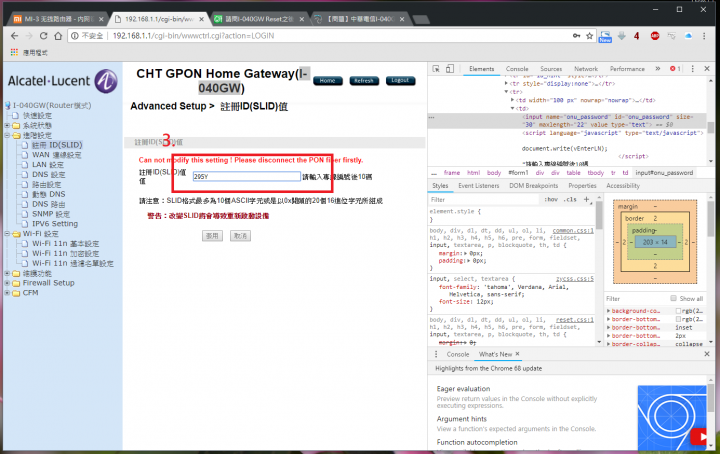Toggle the DevTools device toolbar icon
This screenshot has width=720, height=454.
[450, 69]
